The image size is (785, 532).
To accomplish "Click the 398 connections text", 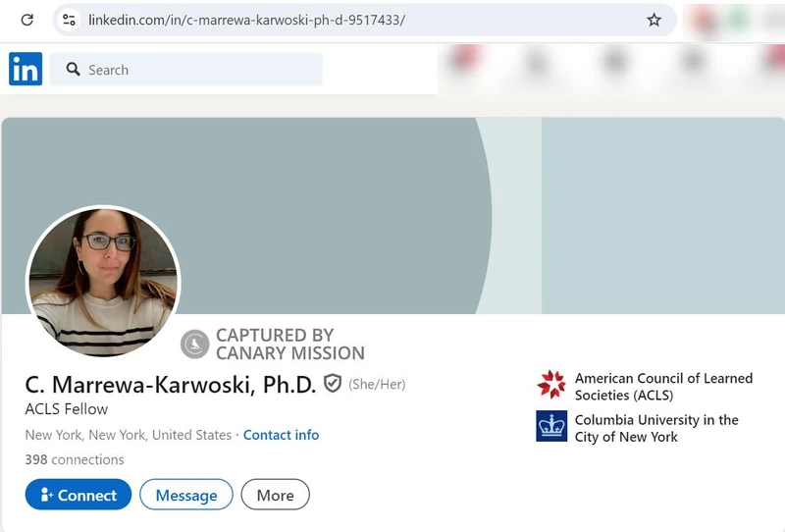I will (75, 460).
